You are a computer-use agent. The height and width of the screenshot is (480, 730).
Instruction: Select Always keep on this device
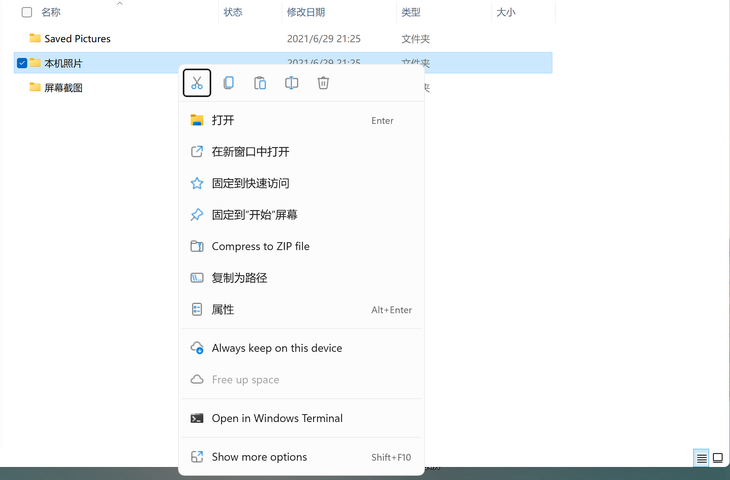coord(277,348)
